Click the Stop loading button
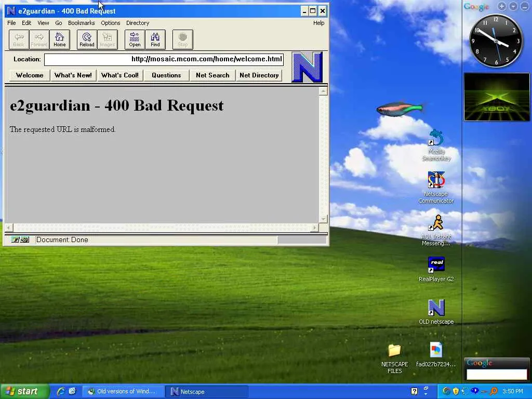 click(x=182, y=39)
